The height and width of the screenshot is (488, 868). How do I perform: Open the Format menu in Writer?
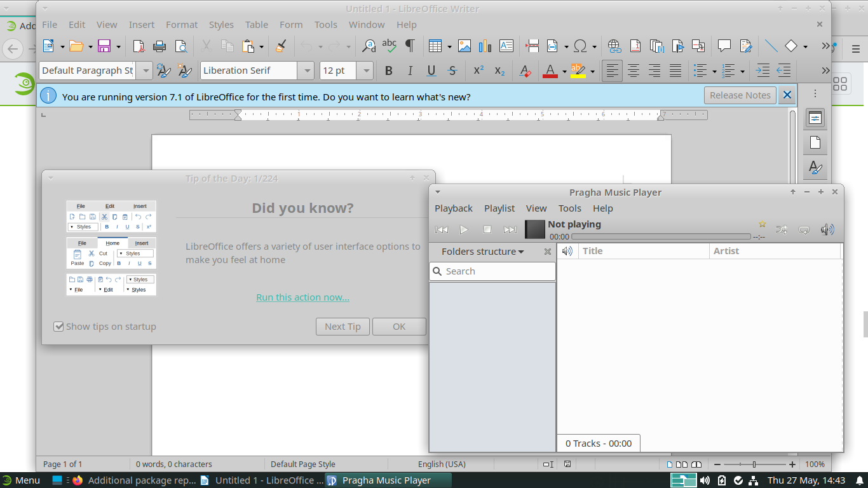pos(182,25)
